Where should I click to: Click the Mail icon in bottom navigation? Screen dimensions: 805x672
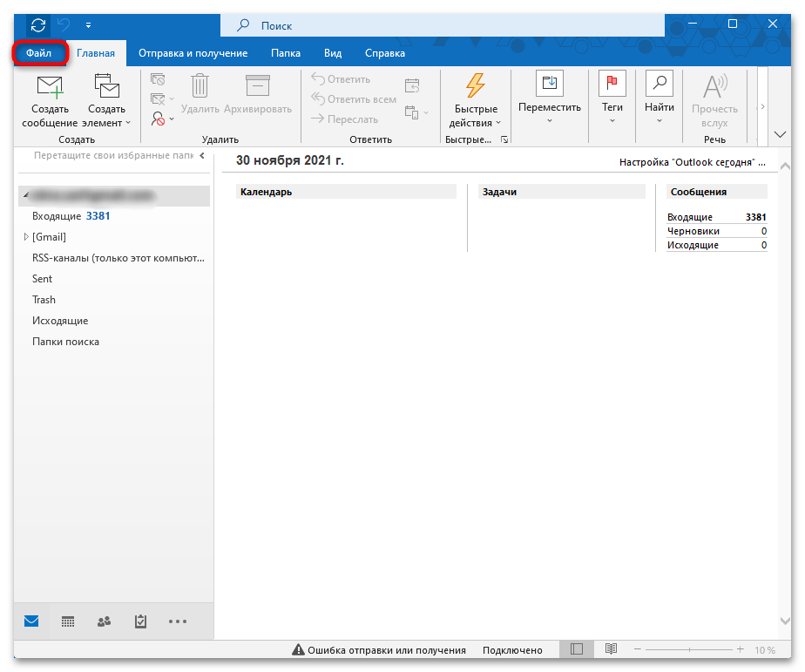coord(31,621)
